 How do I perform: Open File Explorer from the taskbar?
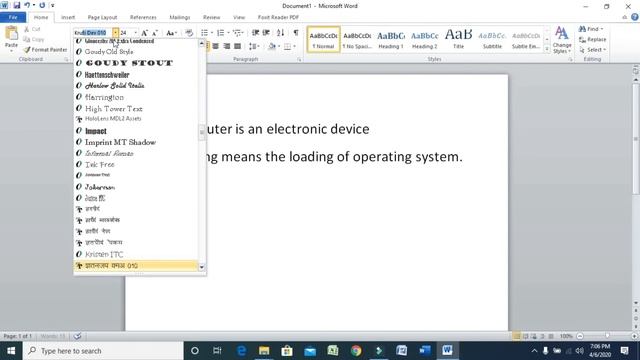click(x=264, y=351)
